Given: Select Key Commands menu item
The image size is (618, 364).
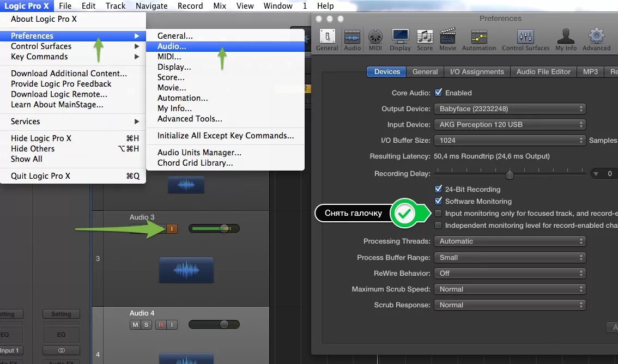Looking at the screenshot, I should tap(73, 56).
